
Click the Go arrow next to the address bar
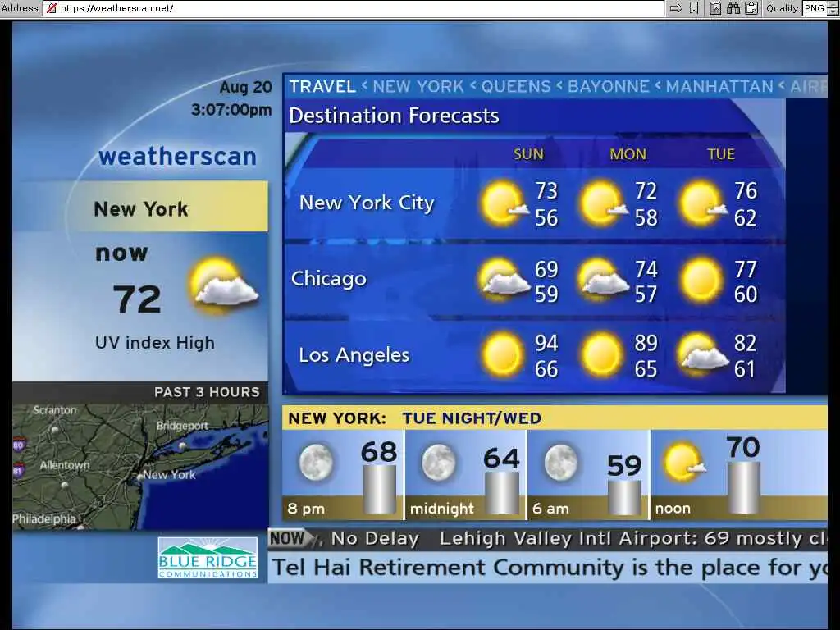[676, 8]
